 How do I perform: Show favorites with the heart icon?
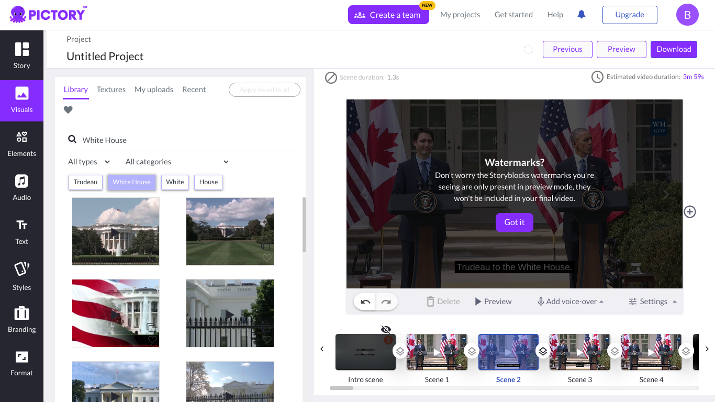[x=68, y=109]
